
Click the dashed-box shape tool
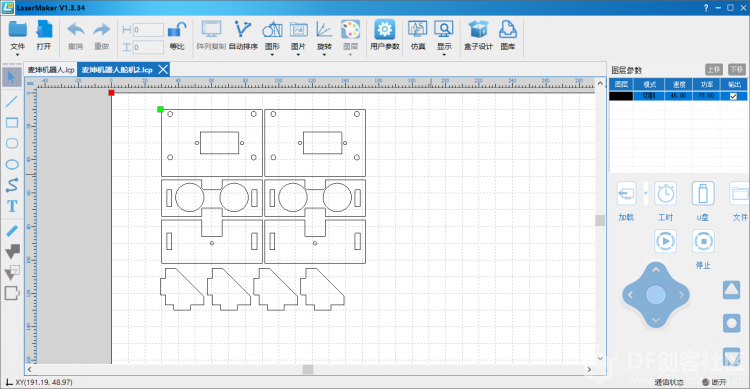tap(12, 272)
